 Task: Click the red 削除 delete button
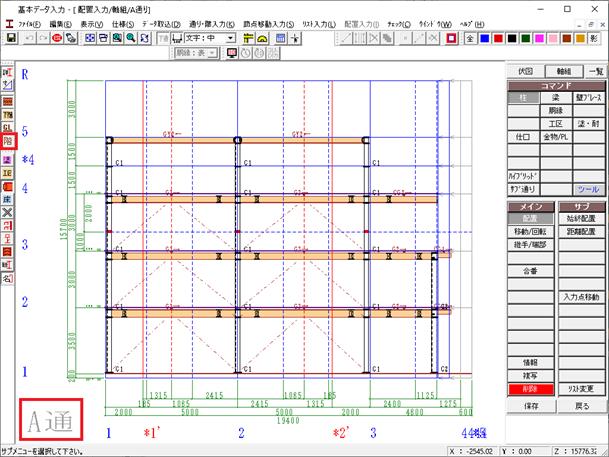click(531, 389)
